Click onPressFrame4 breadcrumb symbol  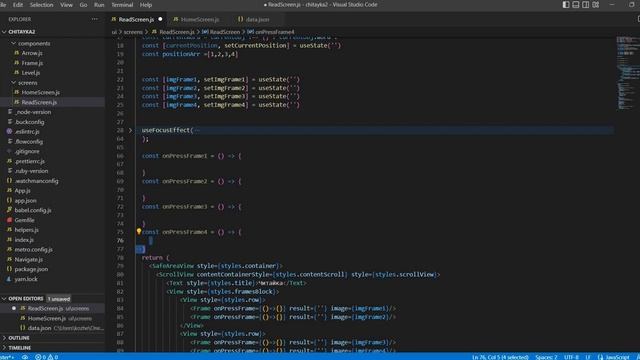[275, 32]
